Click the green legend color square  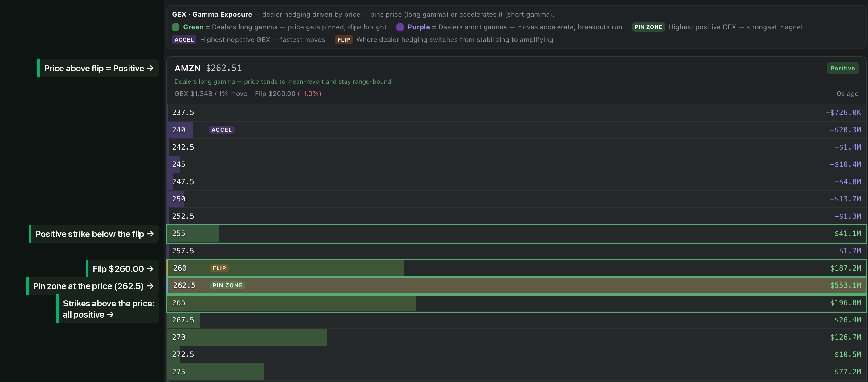click(176, 27)
